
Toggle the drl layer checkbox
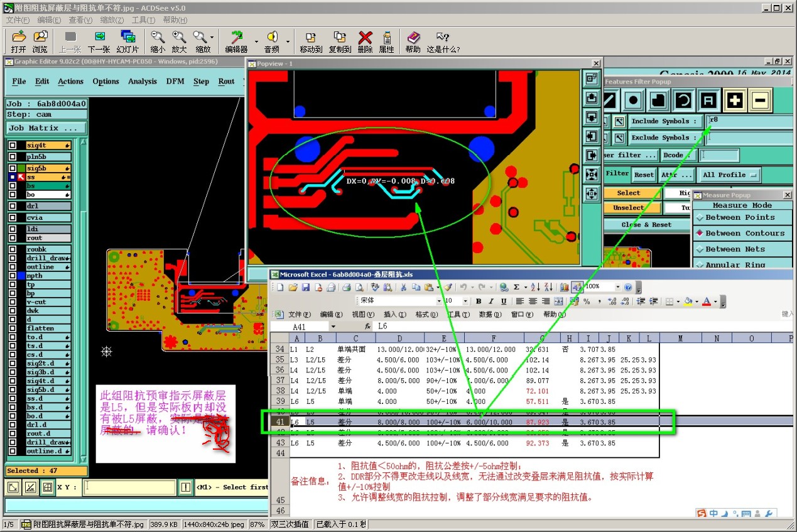click(12, 206)
